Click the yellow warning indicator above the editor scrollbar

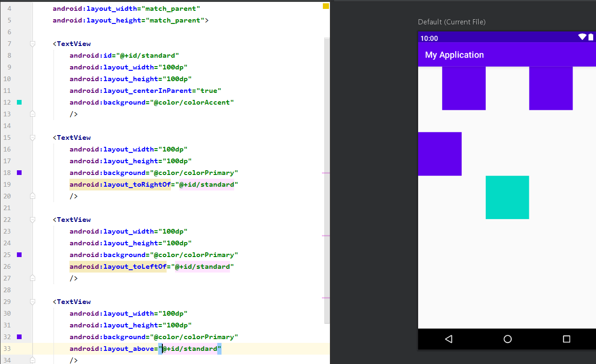tap(326, 6)
